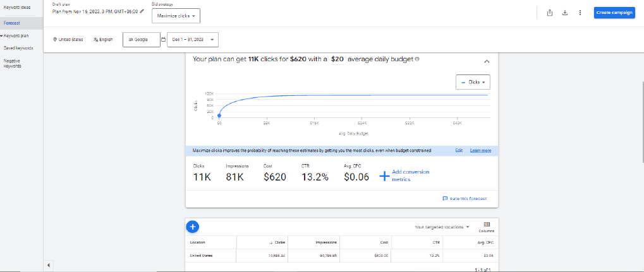644x272 pixels.
Task: Open Saved keywords in sidebar
Action: pyautogui.click(x=18, y=48)
